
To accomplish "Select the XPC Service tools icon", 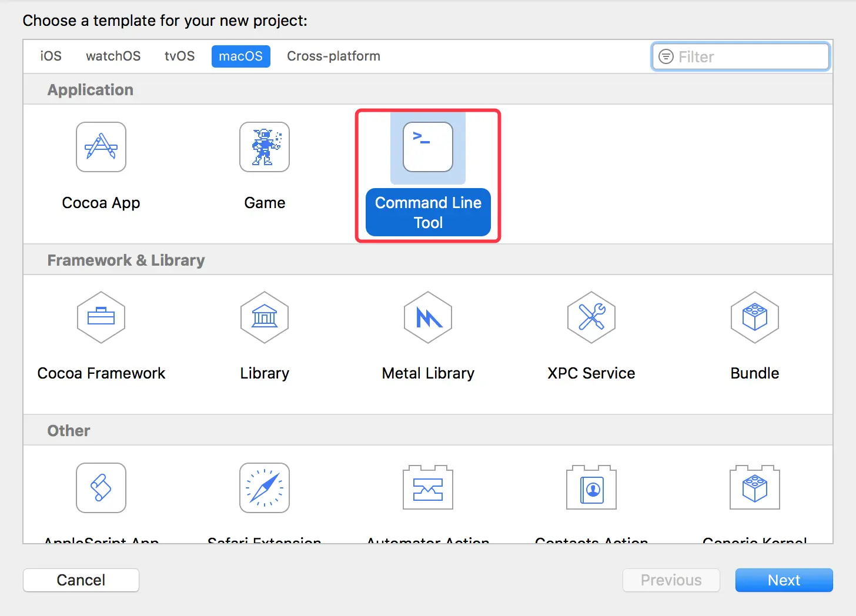I will point(591,317).
